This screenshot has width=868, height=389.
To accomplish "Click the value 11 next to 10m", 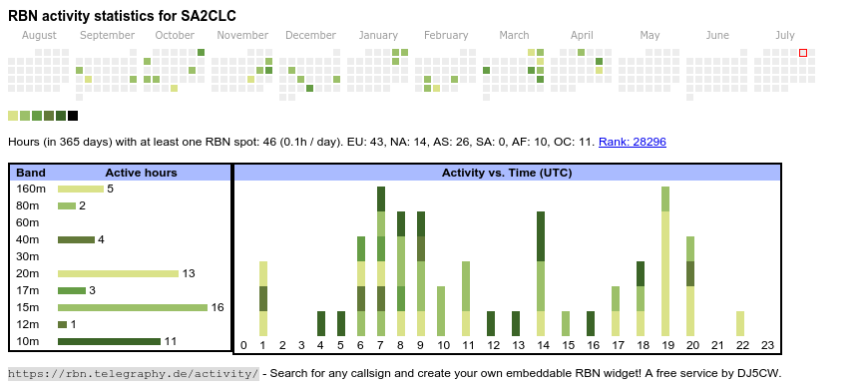I will point(171,341).
